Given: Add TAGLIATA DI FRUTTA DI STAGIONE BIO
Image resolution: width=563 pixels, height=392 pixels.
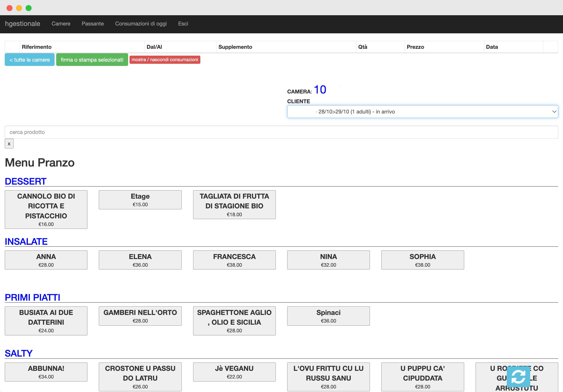Looking at the screenshot, I should pos(234,205).
